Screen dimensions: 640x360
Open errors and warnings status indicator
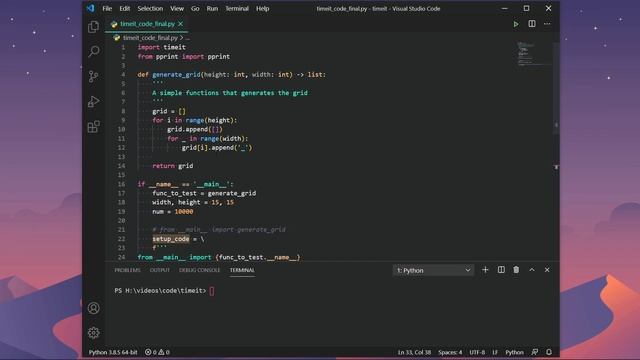coord(157,352)
